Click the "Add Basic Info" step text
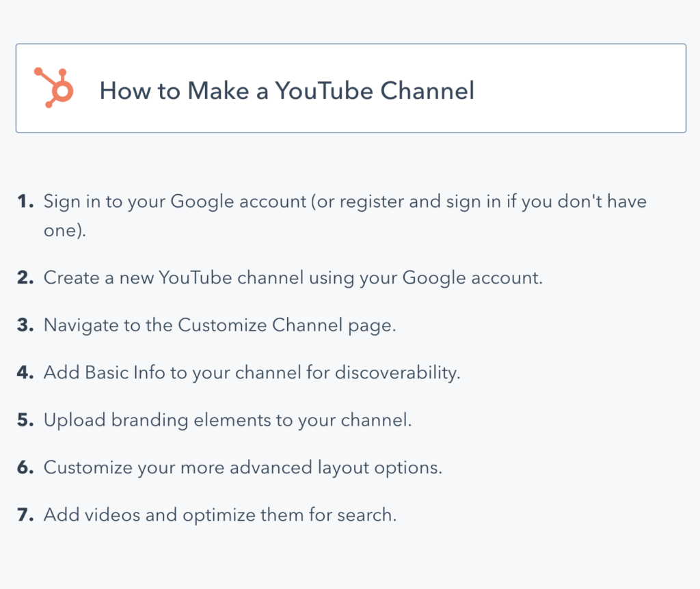The image size is (700, 589). [252, 373]
